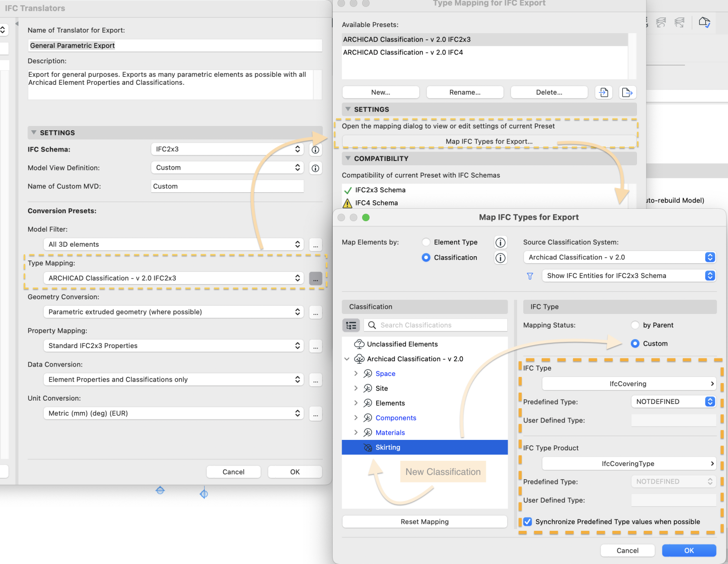The image size is (728, 564).
Task: Select Unclassified Elements in the tree
Action: 402,344
